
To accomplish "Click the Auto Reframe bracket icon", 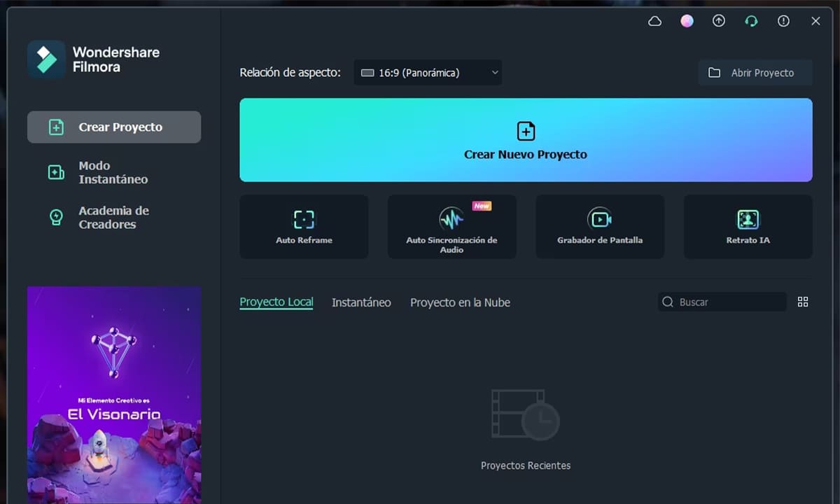I will [x=304, y=219].
